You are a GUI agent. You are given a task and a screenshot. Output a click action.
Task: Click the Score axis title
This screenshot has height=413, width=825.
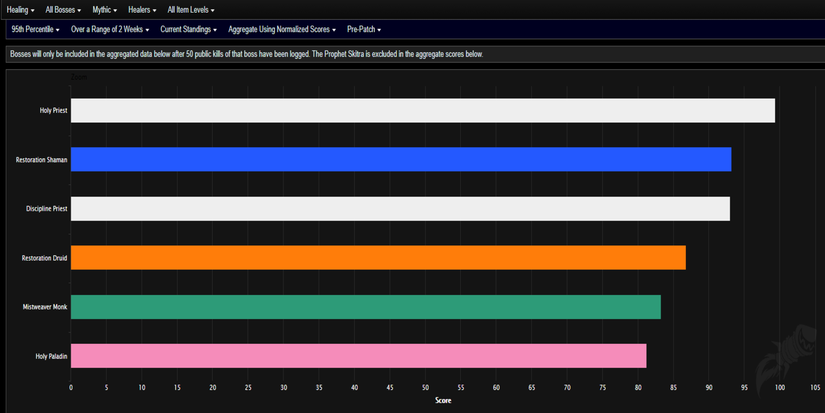443,400
